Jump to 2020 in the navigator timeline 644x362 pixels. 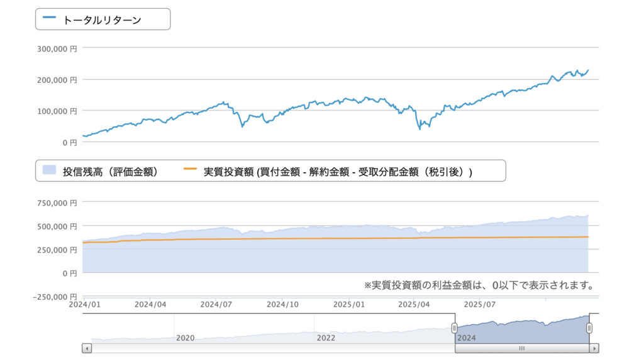[185, 337]
